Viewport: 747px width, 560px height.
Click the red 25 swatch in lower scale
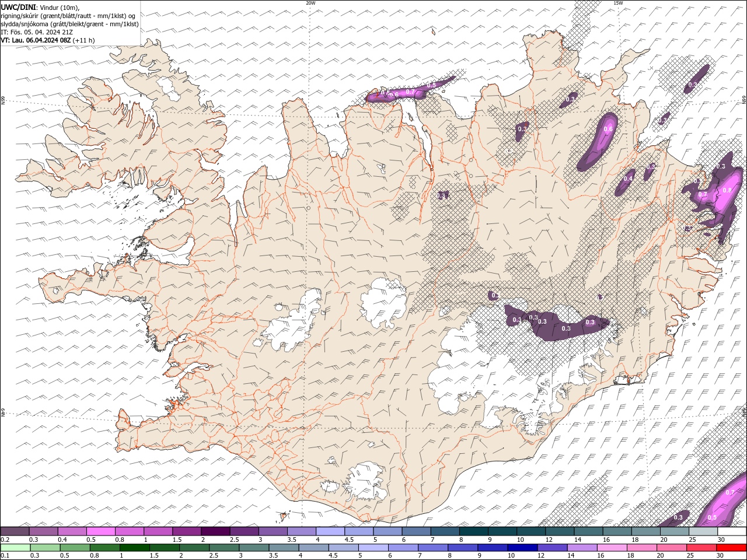click(x=702, y=548)
